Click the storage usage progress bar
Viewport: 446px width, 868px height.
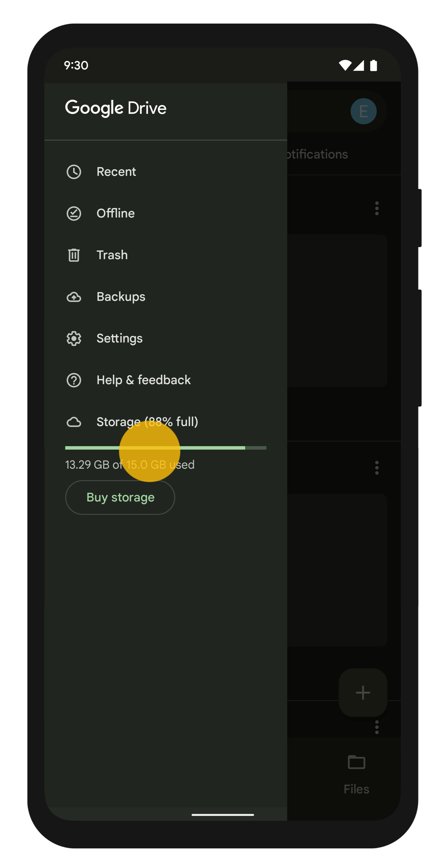click(166, 448)
